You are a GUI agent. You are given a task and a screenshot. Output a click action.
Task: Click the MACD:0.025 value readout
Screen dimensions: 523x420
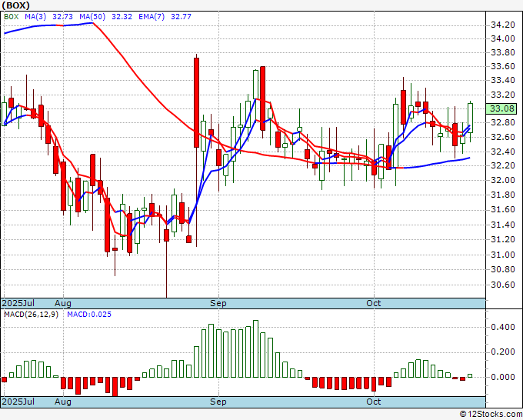point(89,315)
